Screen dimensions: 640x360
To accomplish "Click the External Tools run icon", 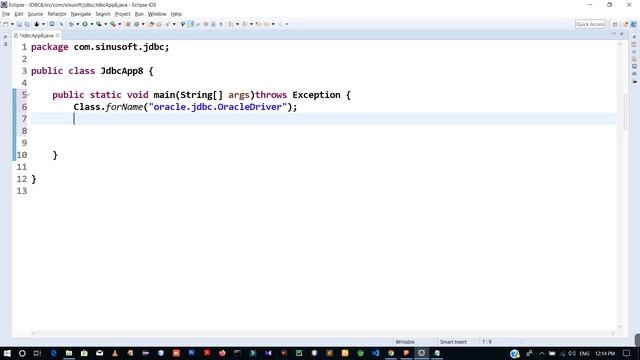I will point(113,24).
